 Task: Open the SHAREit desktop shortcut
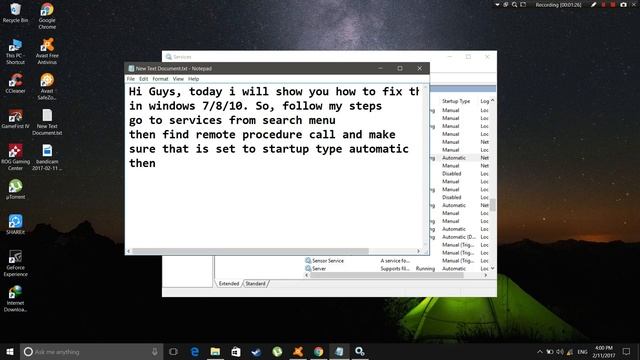15,224
